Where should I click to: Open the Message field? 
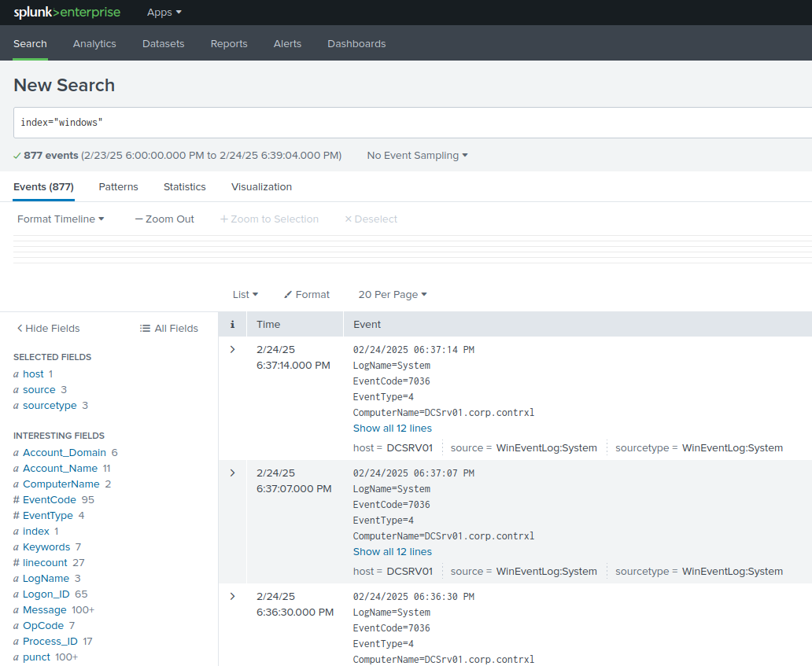pos(45,609)
